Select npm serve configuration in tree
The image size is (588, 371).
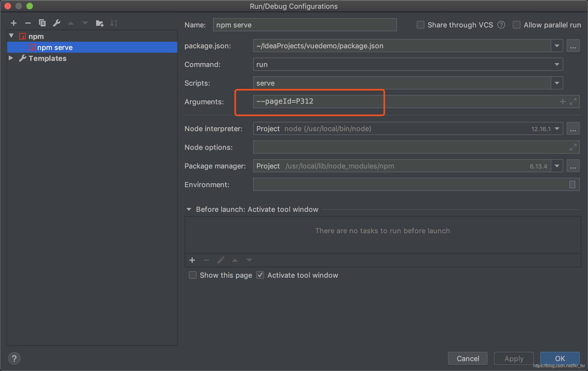(55, 47)
